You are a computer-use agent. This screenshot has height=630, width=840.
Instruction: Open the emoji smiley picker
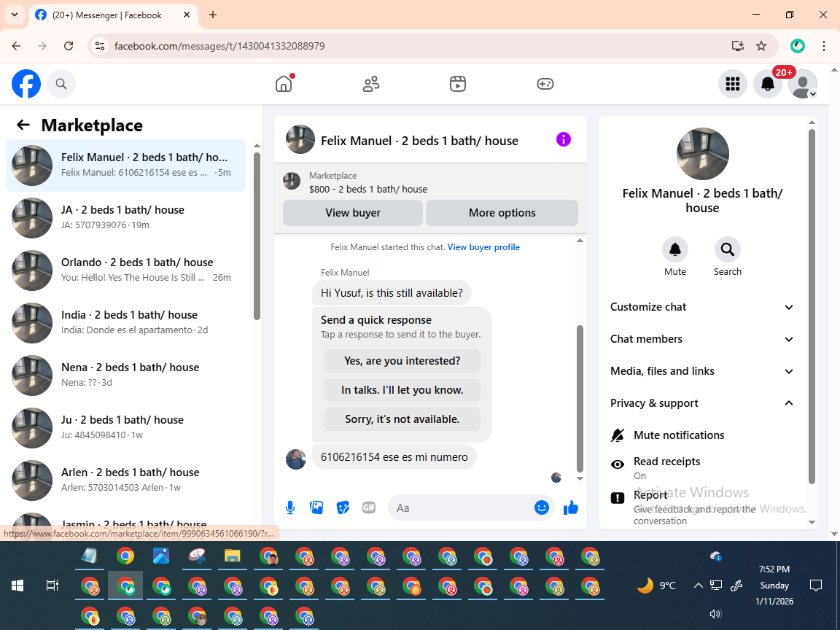pos(542,507)
